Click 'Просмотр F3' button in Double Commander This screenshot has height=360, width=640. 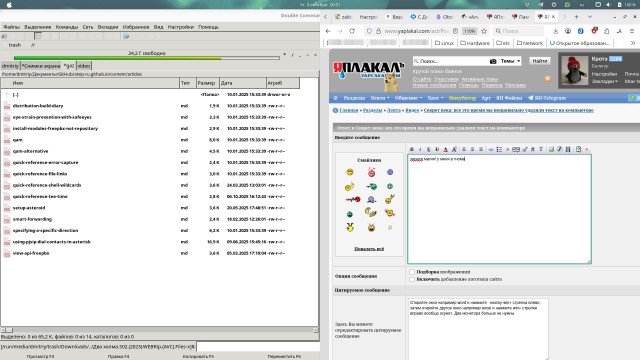40,356
